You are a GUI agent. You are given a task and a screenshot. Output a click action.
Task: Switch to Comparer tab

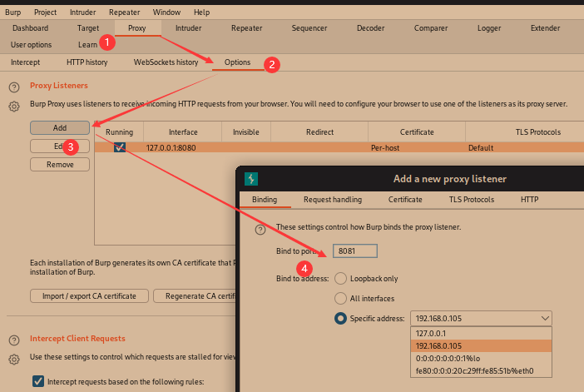[x=431, y=28]
